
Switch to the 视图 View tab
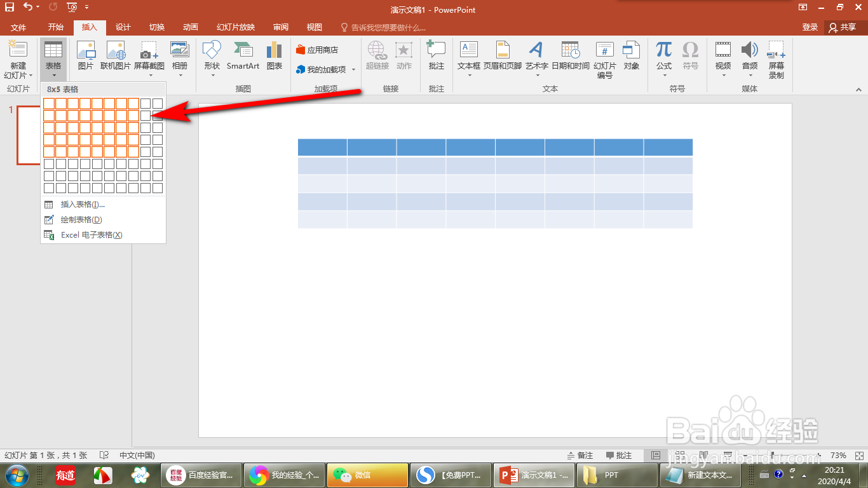coord(314,27)
